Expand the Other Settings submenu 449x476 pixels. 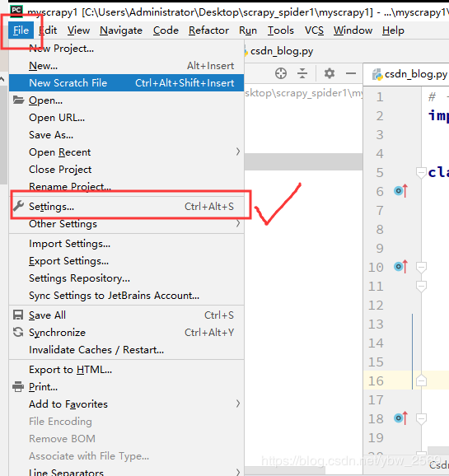pos(238,223)
